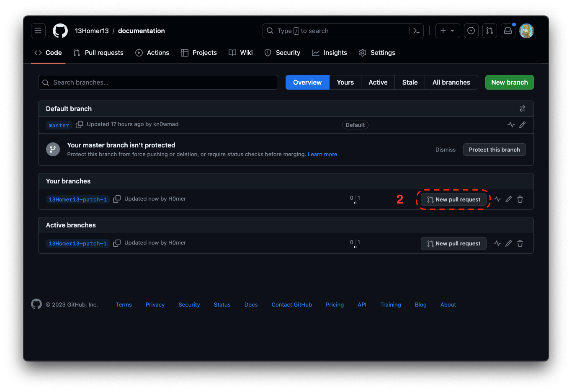This screenshot has height=392, width=572.
Task: Open the hamburger navigation menu
Action: coord(38,31)
